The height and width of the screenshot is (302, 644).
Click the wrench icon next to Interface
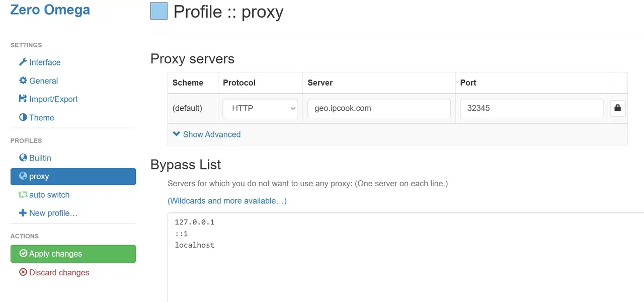coord(22,62)
